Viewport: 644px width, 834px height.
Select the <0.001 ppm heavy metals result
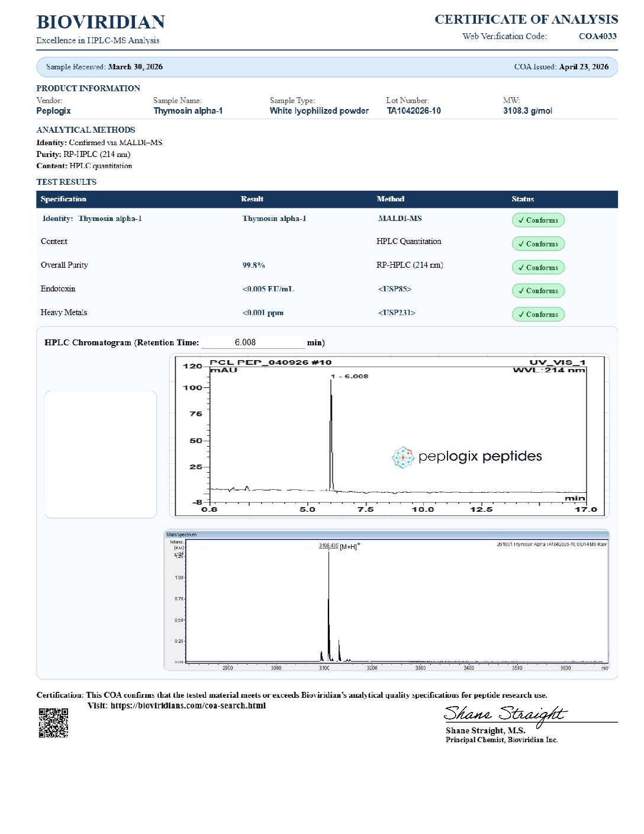tap(263, 313)
